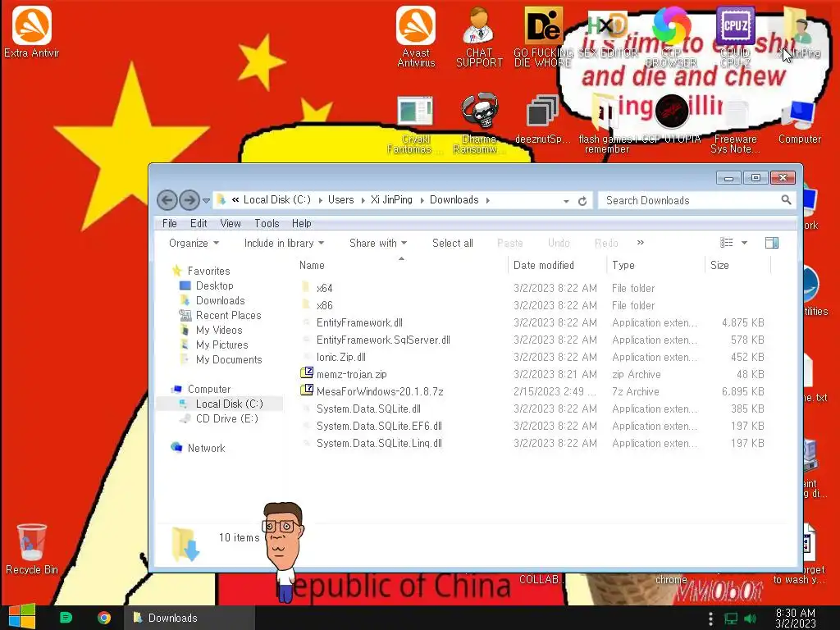Open the view options dropdown arrow
The width and height of the screenshot is (840, 630).
pos(744,243)
